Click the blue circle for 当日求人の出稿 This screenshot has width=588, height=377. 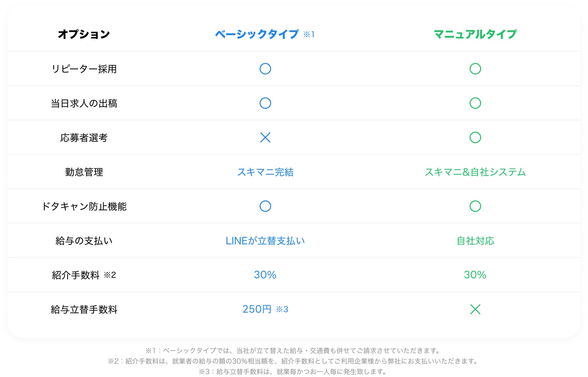click(265, 103)
